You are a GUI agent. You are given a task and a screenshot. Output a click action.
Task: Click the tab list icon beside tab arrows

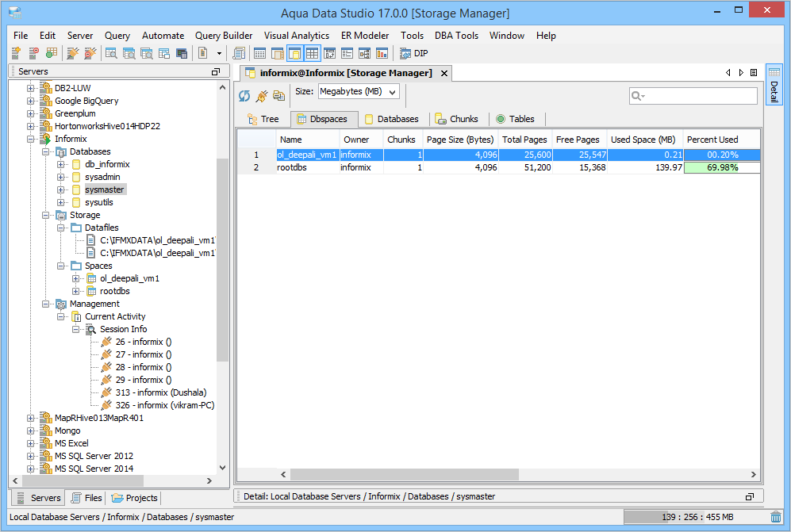754,73
